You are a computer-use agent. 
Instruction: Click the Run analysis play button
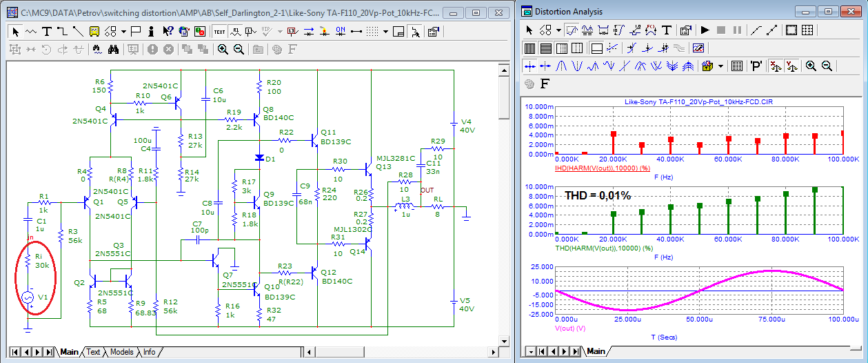(x=705, y=30)
